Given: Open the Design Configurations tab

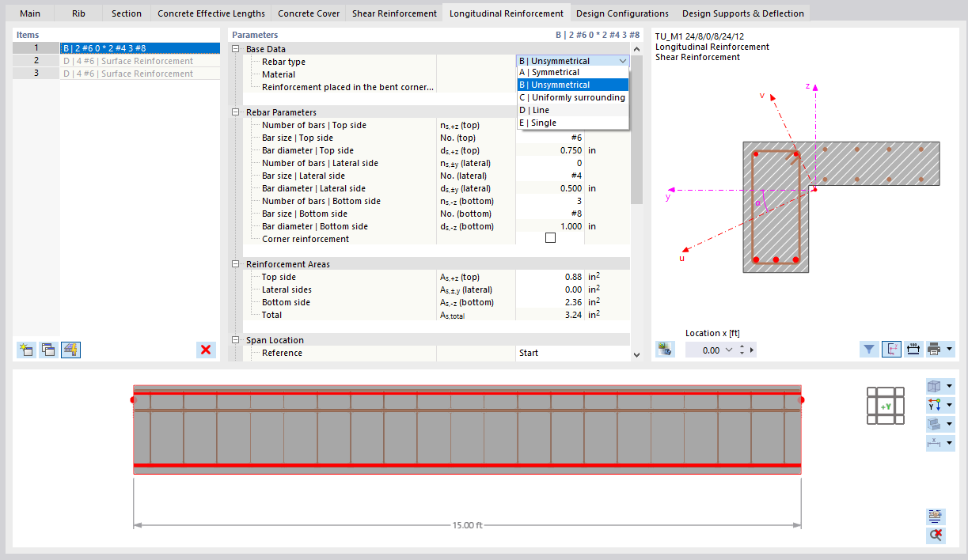Looking at the screenshot, I should click(624, 13).
